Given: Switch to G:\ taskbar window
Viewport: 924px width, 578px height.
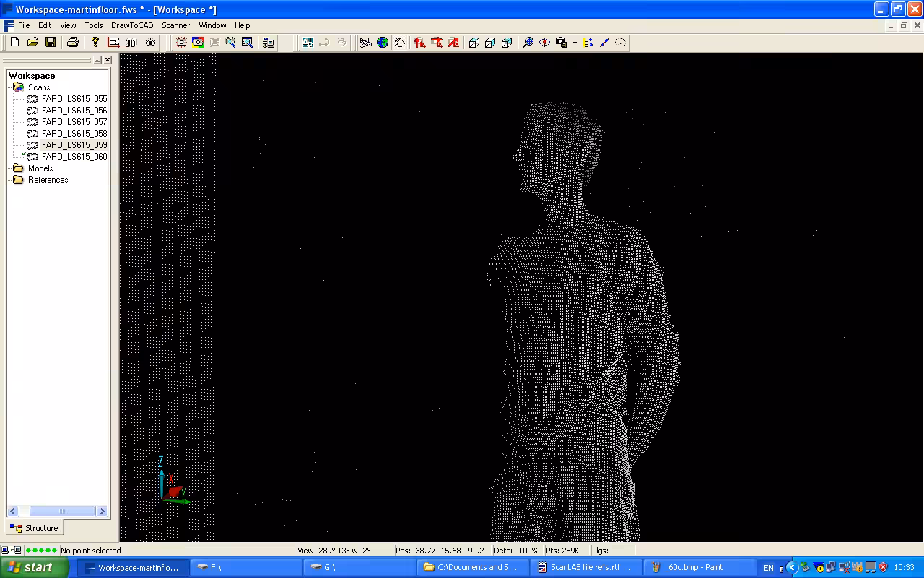Looking at the screenshot, I should pyautogui.click(x=359, y=567).
